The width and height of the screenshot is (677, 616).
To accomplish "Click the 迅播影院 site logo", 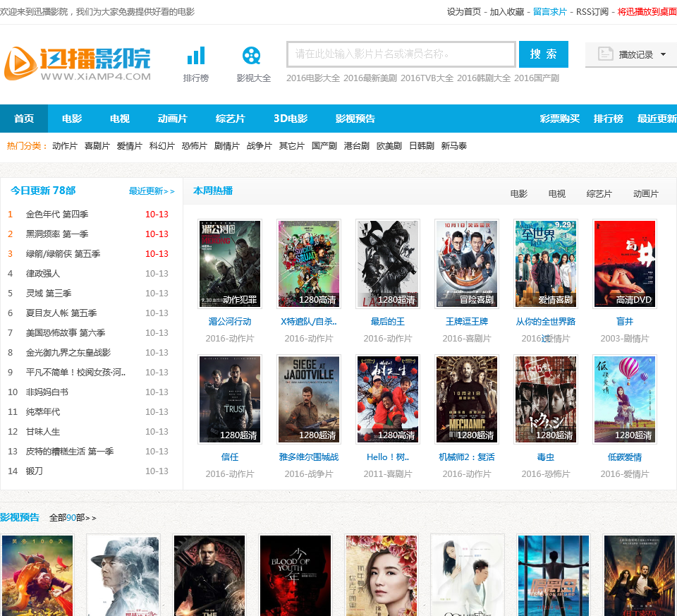I will 78,64.
